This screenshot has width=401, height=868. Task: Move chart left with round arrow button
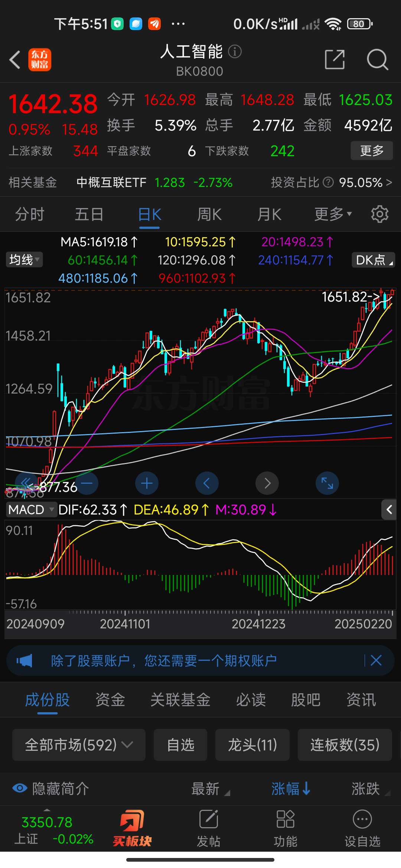207,483
